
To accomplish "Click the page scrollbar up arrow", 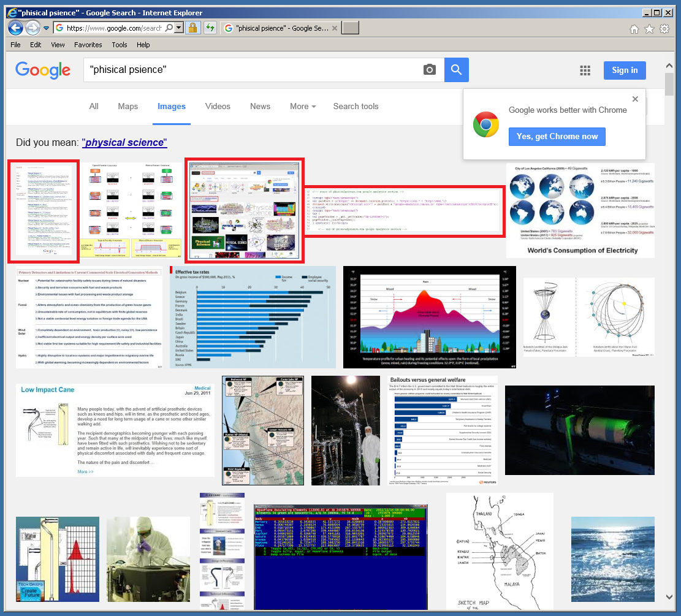I will click(669, 66).
